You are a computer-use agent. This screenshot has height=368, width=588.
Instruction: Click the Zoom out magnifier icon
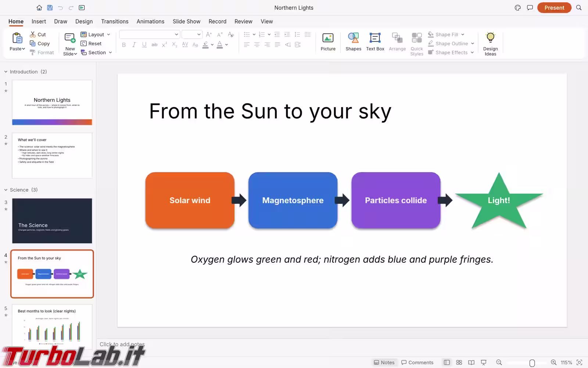click(499, 362)
